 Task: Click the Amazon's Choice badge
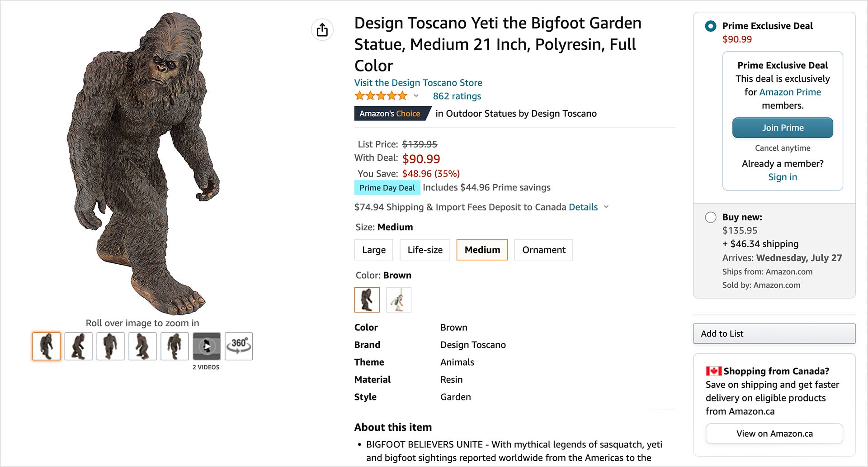(x=391, y=113)
